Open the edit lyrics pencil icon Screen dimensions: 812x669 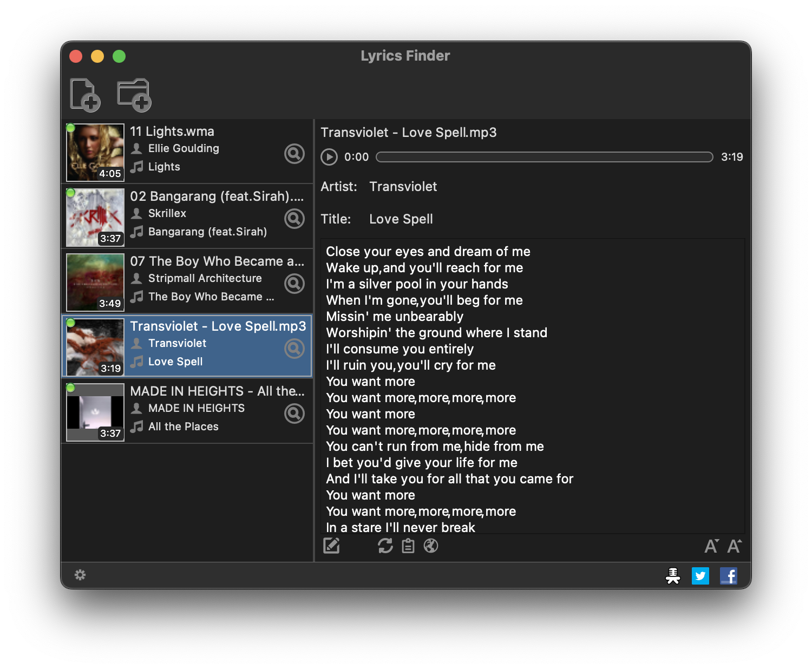[331, 546]
